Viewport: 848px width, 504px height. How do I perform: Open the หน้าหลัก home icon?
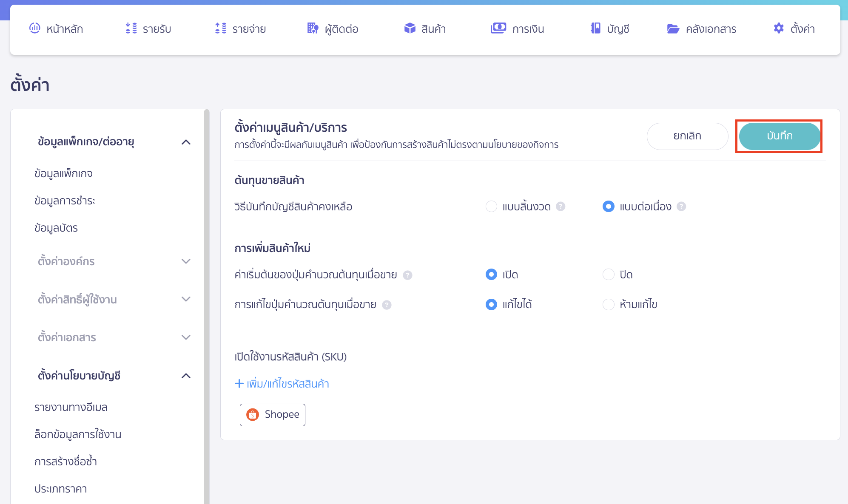(x=36, y=28)
